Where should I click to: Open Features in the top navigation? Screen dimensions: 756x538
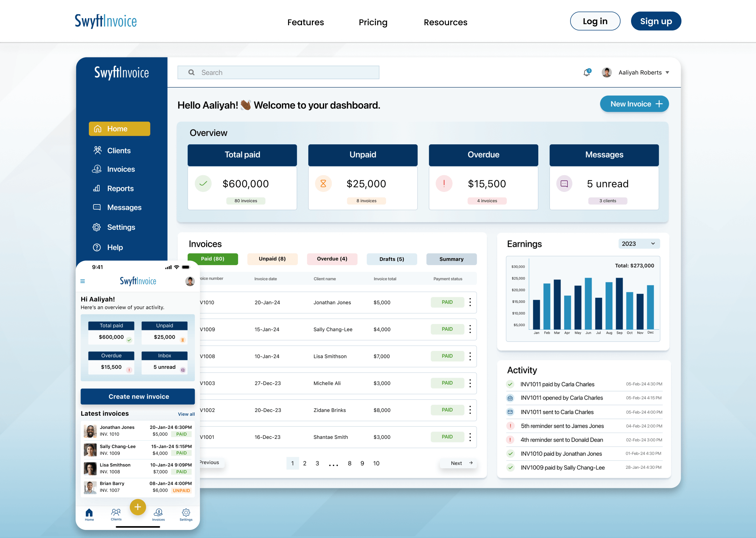tap(306, 22)
